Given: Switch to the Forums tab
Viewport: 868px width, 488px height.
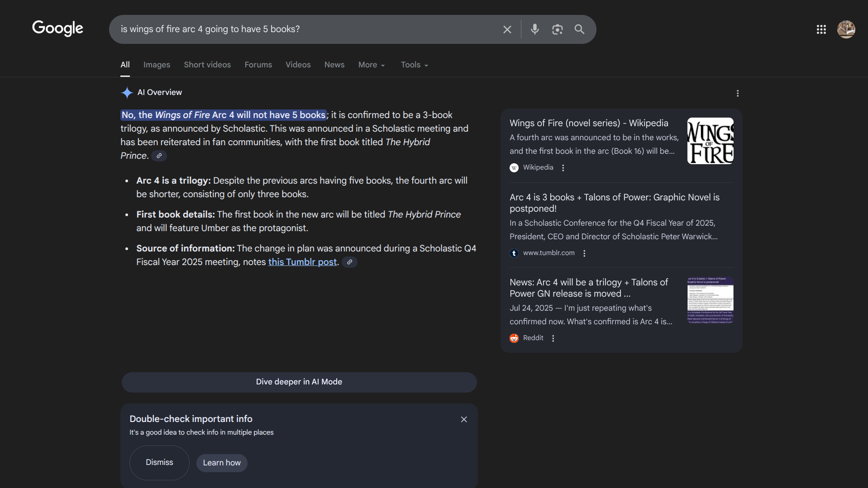Looking at the screenshot, I should [258, 65].
